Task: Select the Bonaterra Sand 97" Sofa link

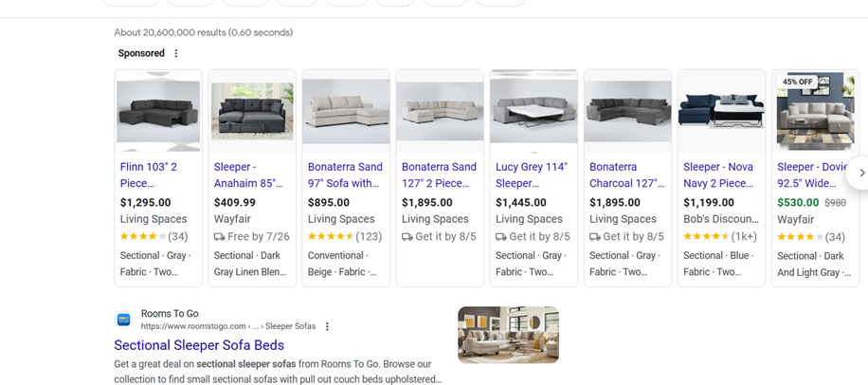Action: pos(345,174)
